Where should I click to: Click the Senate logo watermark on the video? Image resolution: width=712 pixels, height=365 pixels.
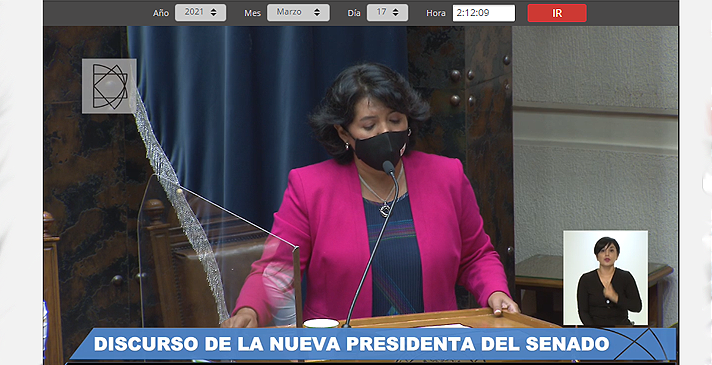click(109, 86)
